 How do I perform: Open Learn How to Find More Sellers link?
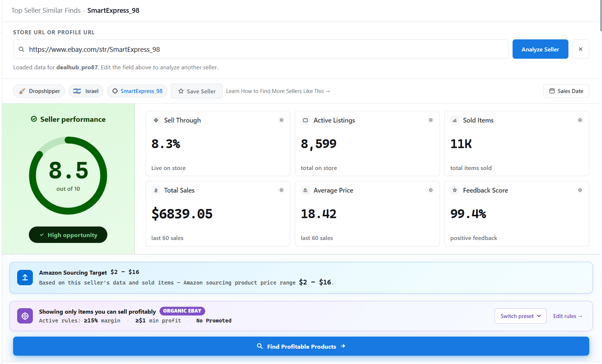point(278,91)
